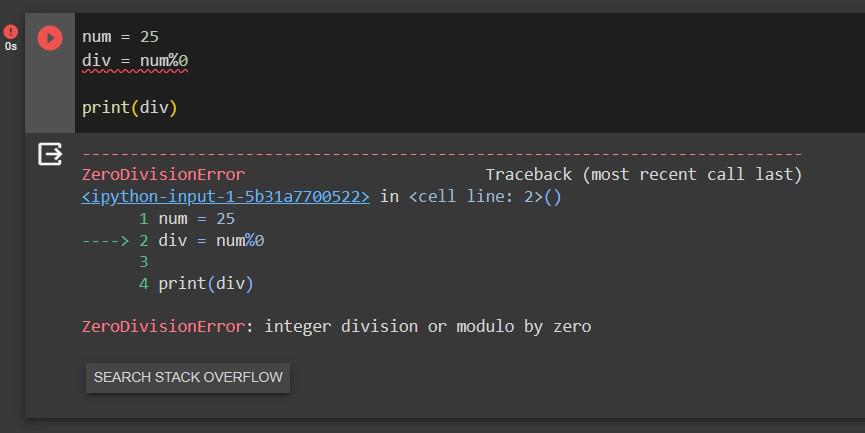Viewport: 865px width, 433px height.
Task: Select the red ZeroDivisionError traceback heading
Action: 162,174
